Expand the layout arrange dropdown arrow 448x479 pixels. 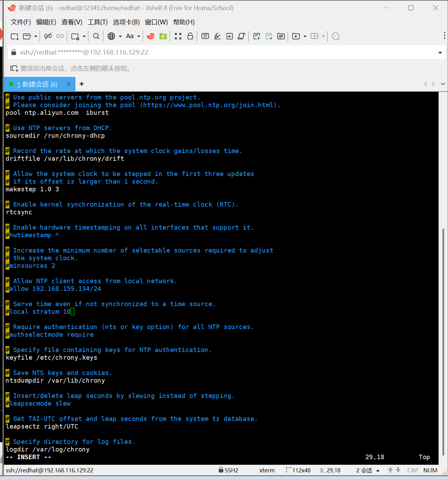(323, 36)
